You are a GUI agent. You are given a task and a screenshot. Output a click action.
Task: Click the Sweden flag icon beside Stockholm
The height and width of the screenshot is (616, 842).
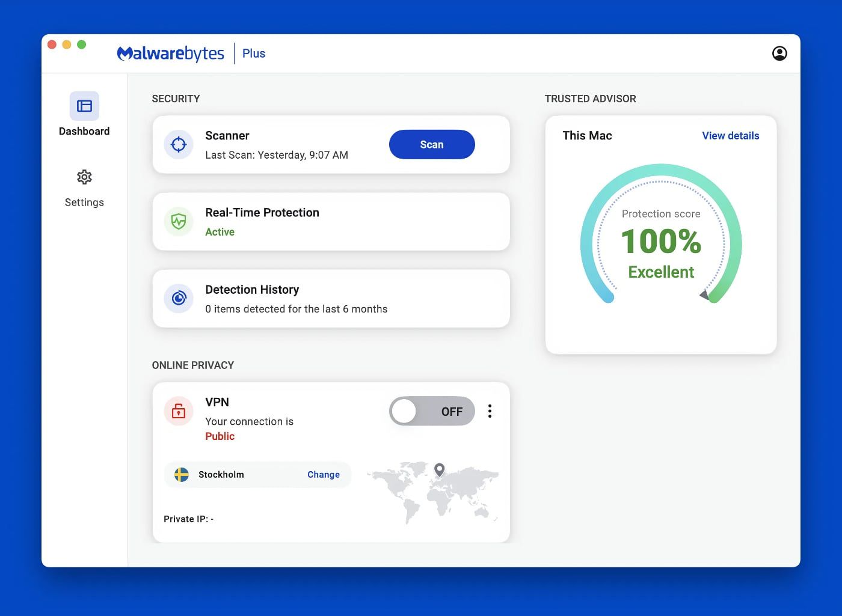(182, 475)
